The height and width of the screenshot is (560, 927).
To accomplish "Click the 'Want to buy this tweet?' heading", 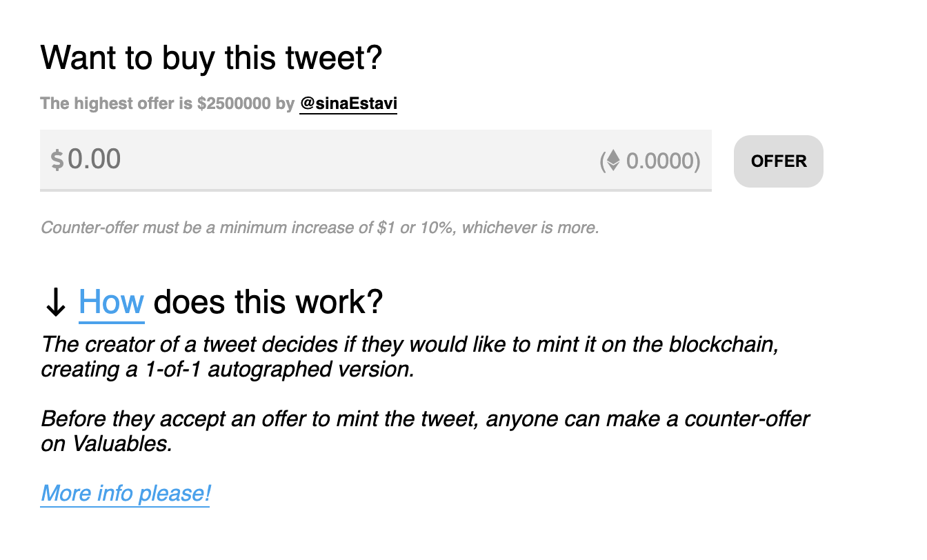I will pos(211,58).
